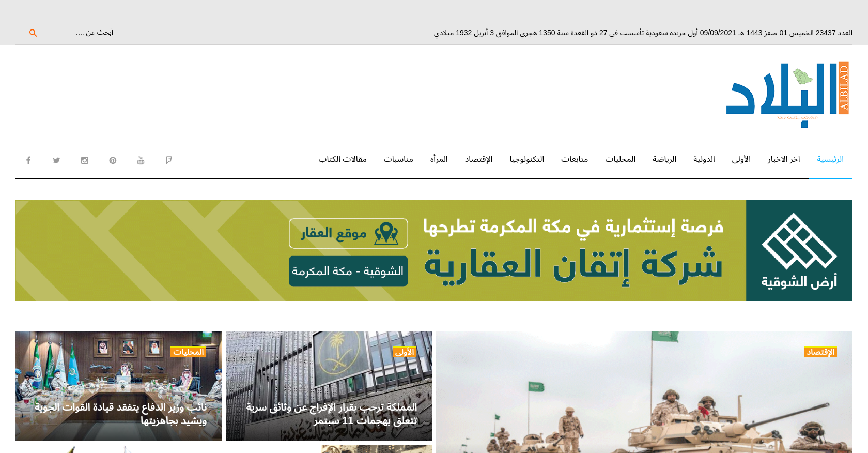The width and height of the screenshot is (868, 453).
Task: Open headline المملكة ترحب بقرار الإفراج عن وثائق
Action: (x=332, y=414)
